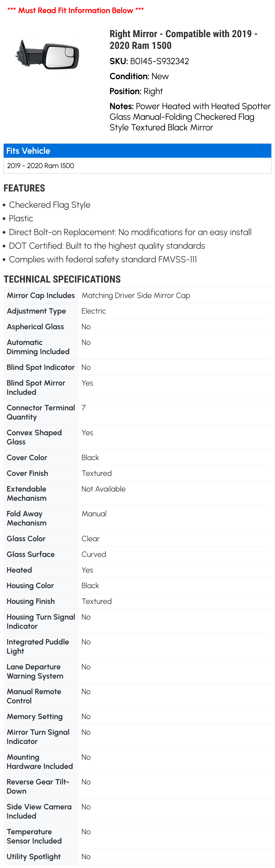Click the Fold Away Mechanism value Manual
Viewport: 275px width, 868px height.
(x=94, y=514)
